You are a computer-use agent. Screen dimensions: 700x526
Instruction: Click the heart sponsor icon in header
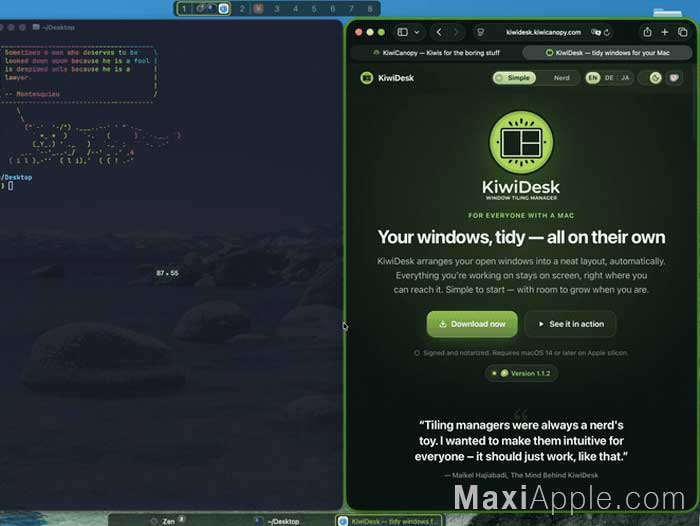pos(674,78)
